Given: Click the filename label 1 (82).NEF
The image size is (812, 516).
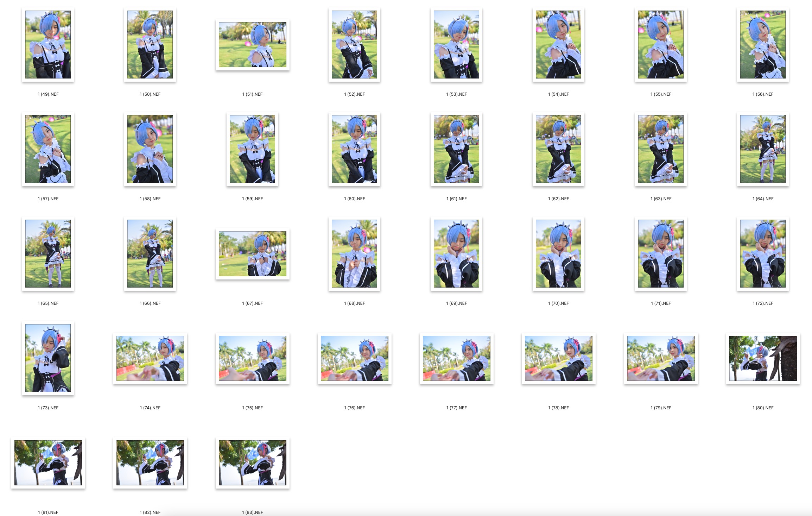Looking at the screenshot, I should pyautogui.click(x=150, y=512).
